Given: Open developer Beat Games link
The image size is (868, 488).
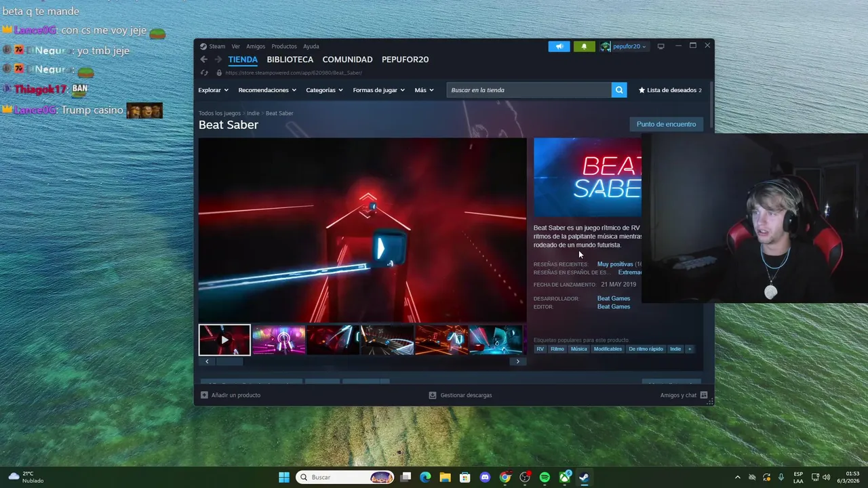Looking at the screenshot, I should (614, 298).
